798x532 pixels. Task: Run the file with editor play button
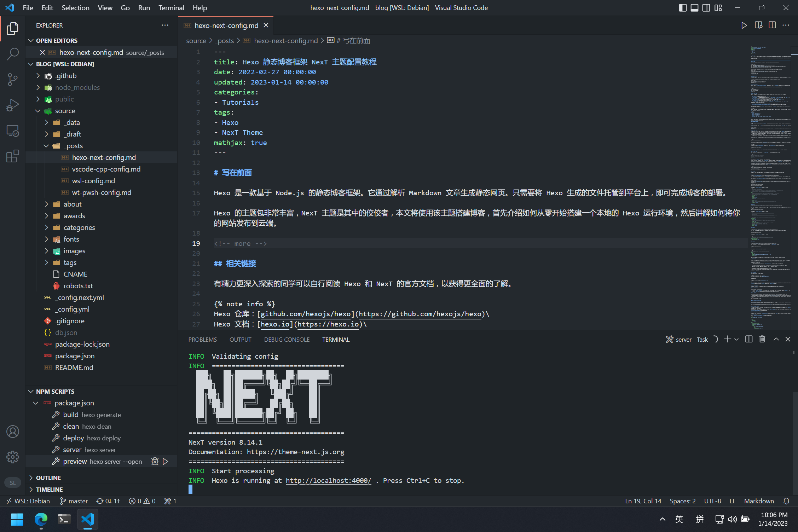(744, 25)
